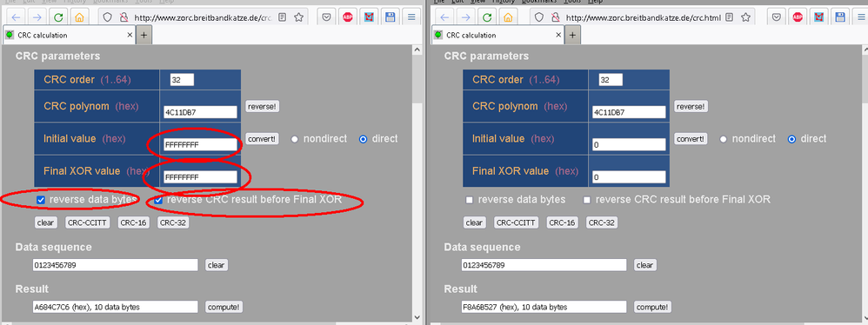Reload page in right browser window

click(x=487, y=17)
